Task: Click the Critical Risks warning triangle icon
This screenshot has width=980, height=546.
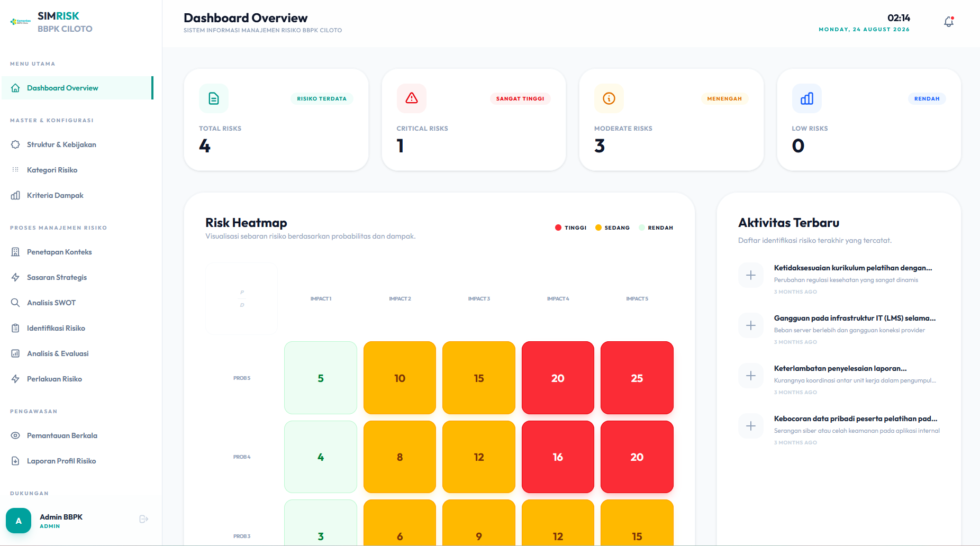Action: click(x=412, y=98)
